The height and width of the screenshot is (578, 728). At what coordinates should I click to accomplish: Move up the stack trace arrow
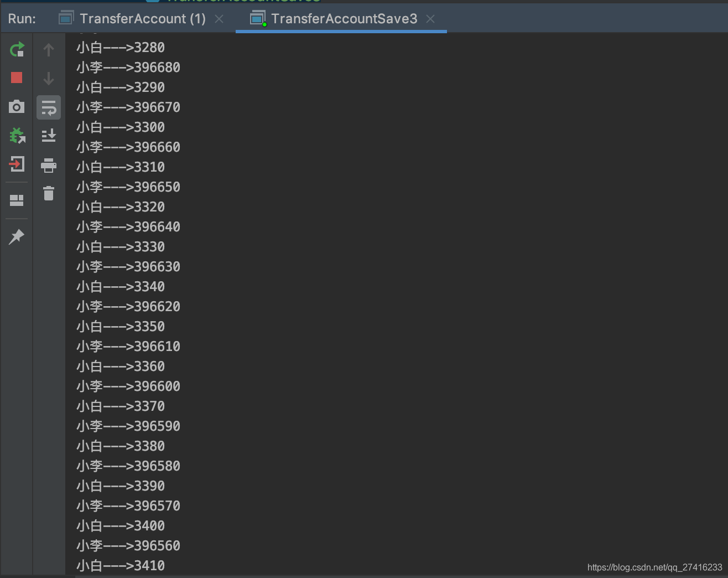pyautogui.click(x=49, y=50)
